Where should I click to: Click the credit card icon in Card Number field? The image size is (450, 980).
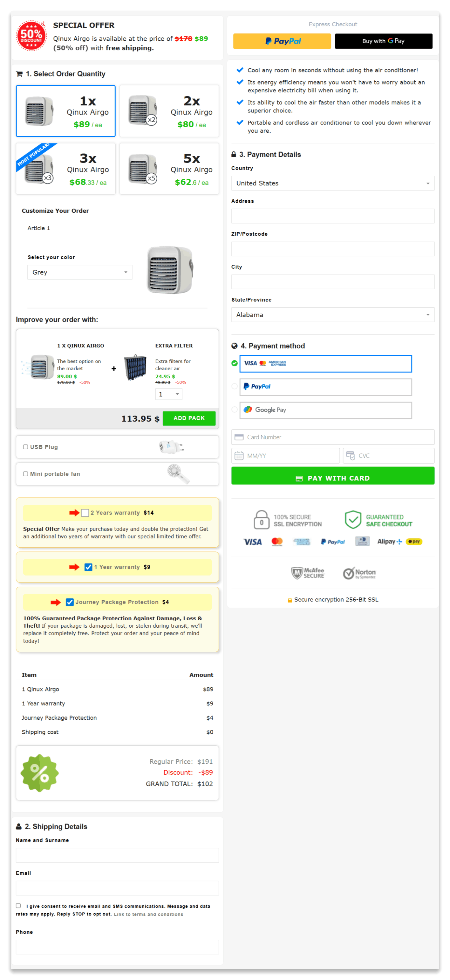click(239, 437)
